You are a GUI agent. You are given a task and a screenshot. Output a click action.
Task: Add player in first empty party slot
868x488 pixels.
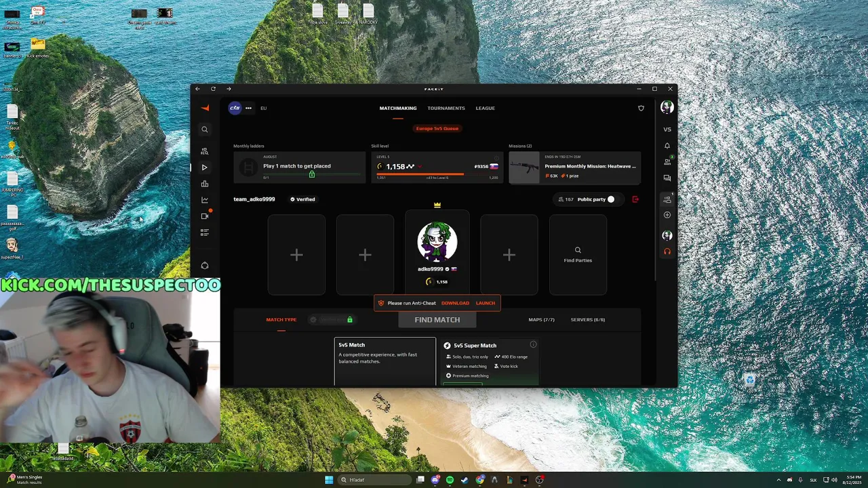click(x=296, y=255)
